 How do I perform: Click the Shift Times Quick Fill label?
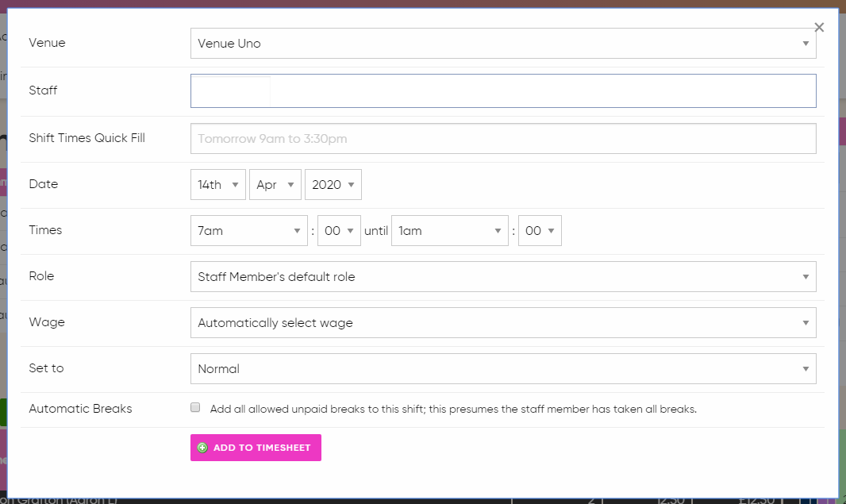pos(87,138)
